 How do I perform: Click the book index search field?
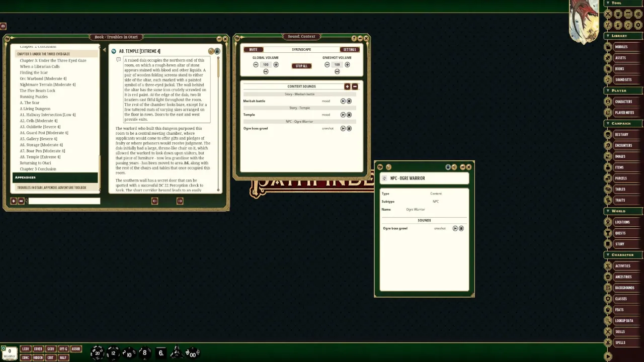tap(64, 201)
